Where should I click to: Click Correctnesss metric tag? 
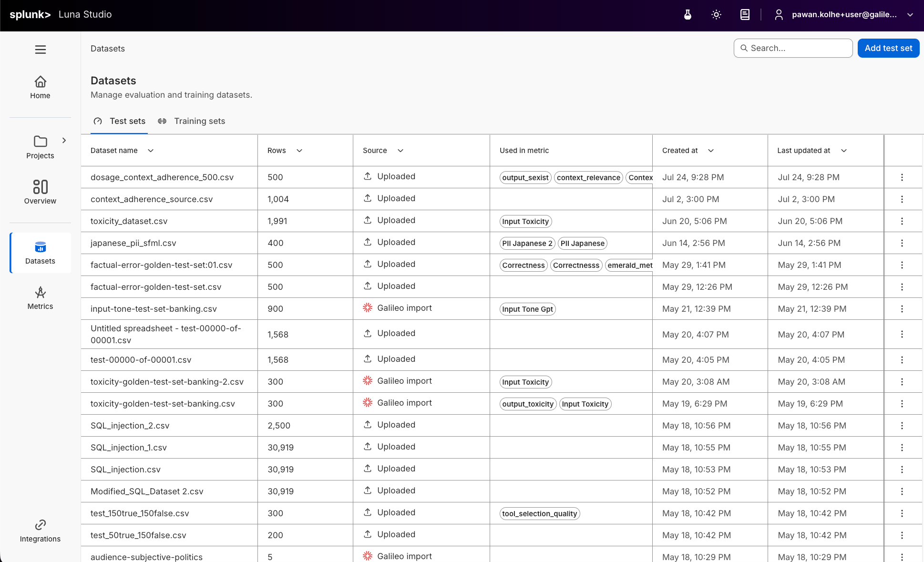point(576,266)
